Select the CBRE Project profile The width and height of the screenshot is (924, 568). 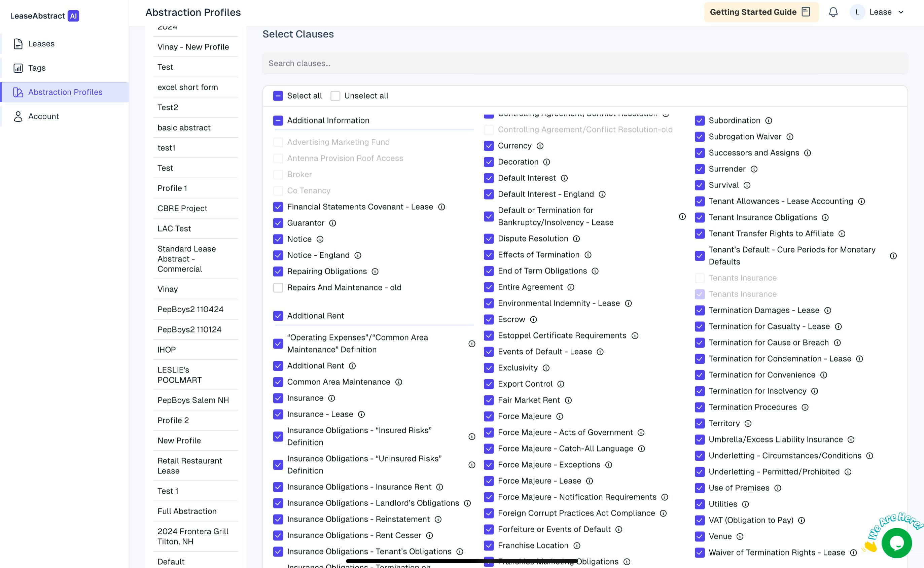coord(182,209)
